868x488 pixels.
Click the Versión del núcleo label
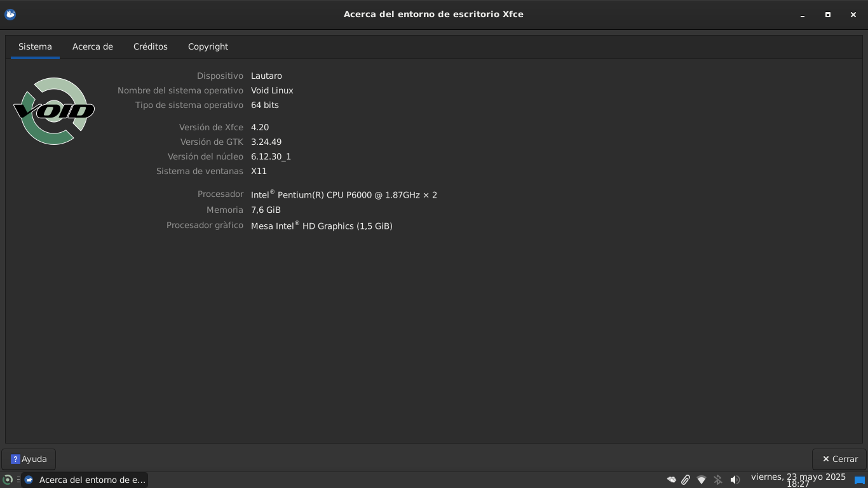click(x=205, y=156)
